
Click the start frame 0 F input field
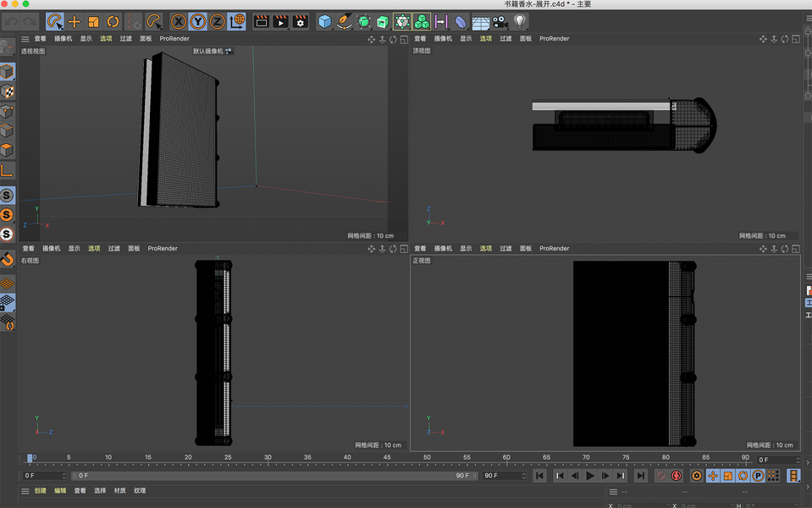(45, 476)
